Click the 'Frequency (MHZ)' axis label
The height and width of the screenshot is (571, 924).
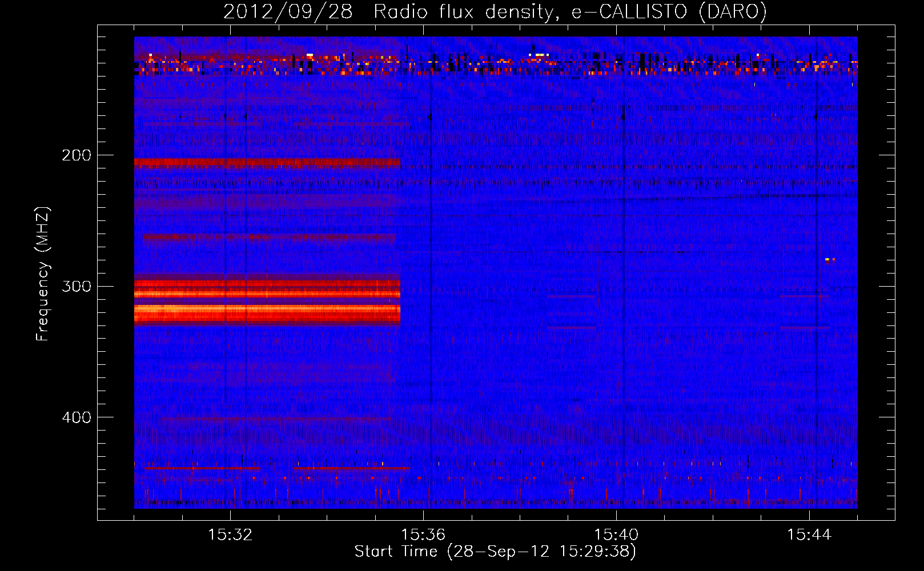point(43,274)
